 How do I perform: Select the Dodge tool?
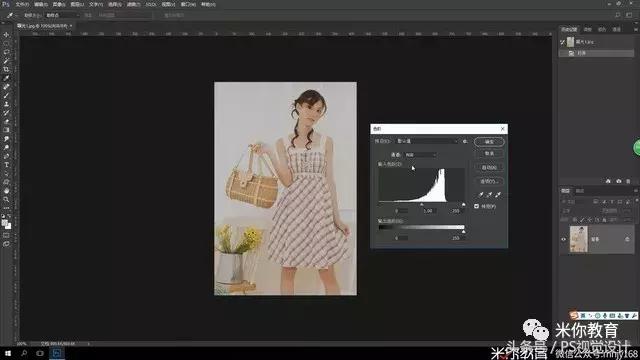(x=6, y=147)
